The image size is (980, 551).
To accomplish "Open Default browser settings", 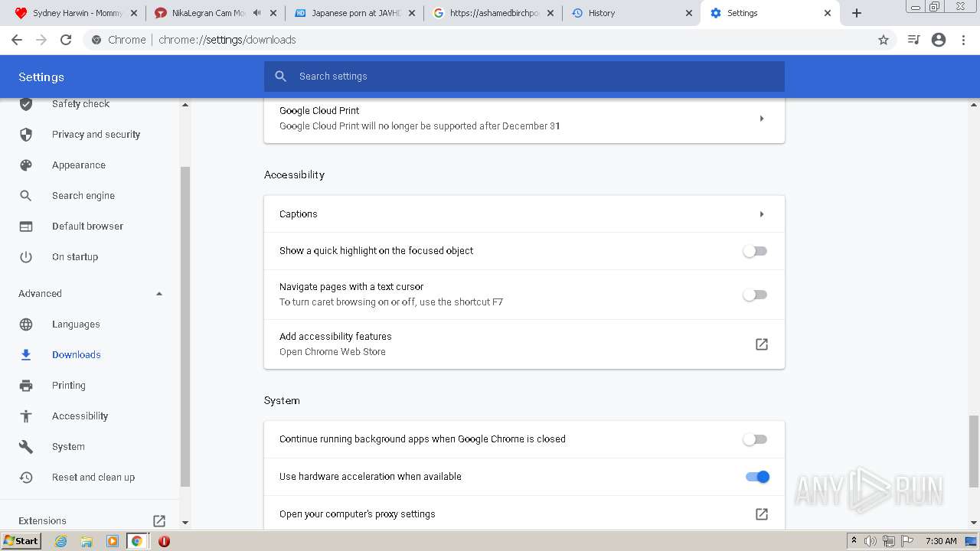I will (x=87, y=227).
